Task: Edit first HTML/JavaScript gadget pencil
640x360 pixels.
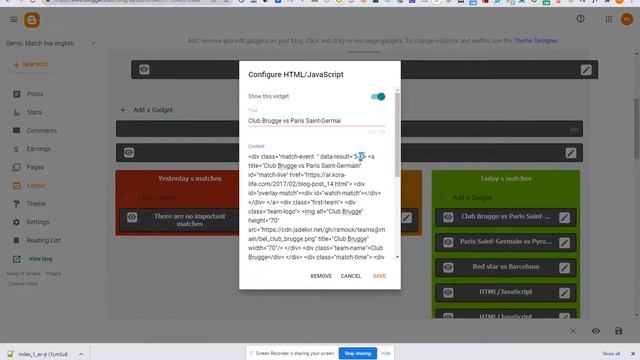Action: point(564,293)
